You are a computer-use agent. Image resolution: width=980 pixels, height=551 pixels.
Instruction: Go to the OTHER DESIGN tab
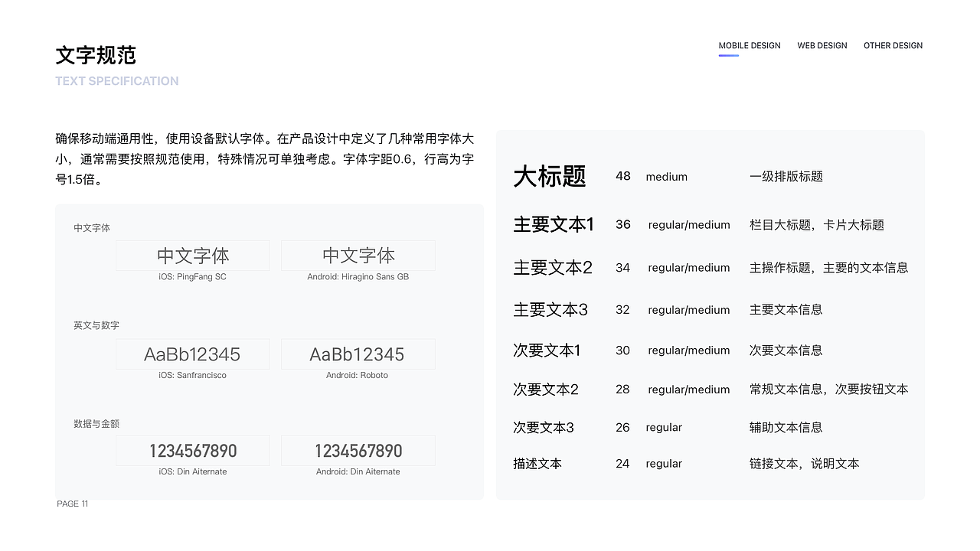893,46
